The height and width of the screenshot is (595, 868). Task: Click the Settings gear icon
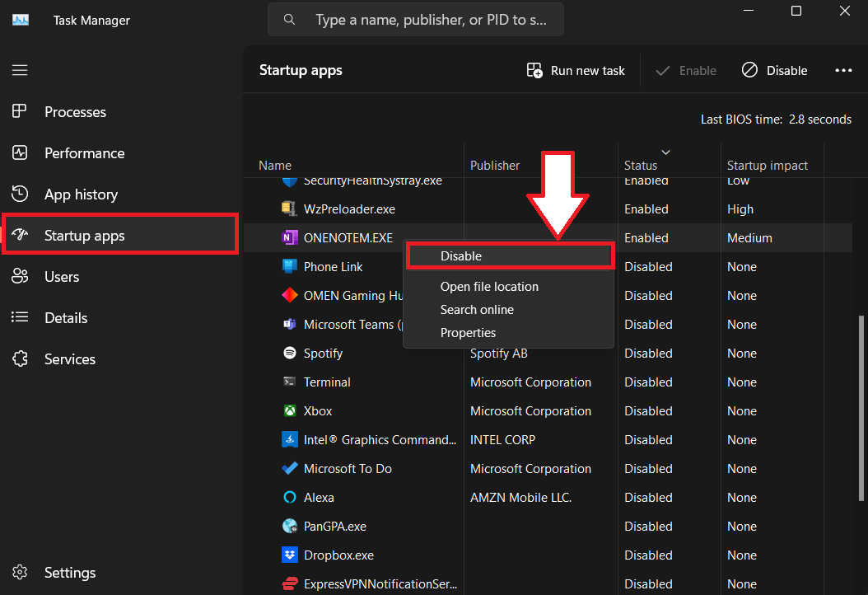pos(20,572)
